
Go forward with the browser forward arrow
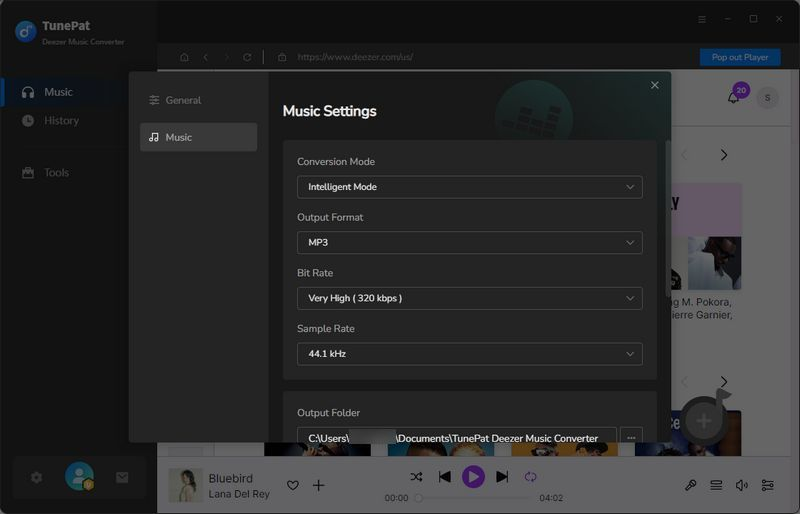coord(227,57)
